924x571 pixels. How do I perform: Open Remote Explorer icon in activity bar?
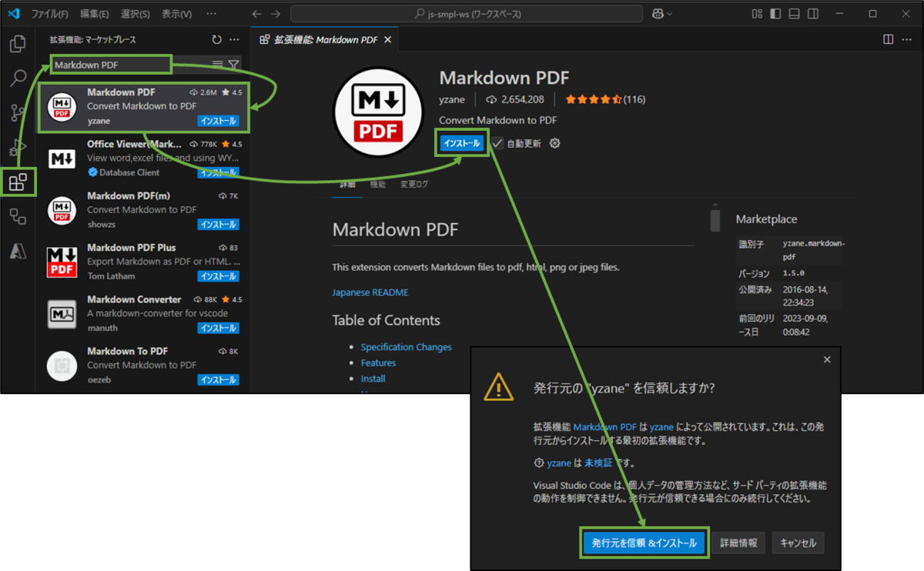pyautogui.click(x=18, y=217)
